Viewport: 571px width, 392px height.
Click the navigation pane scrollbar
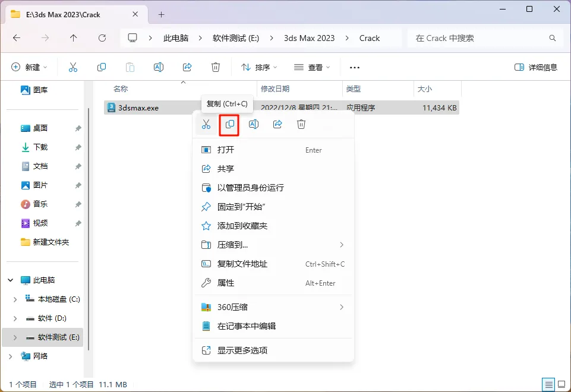(89, 229)
